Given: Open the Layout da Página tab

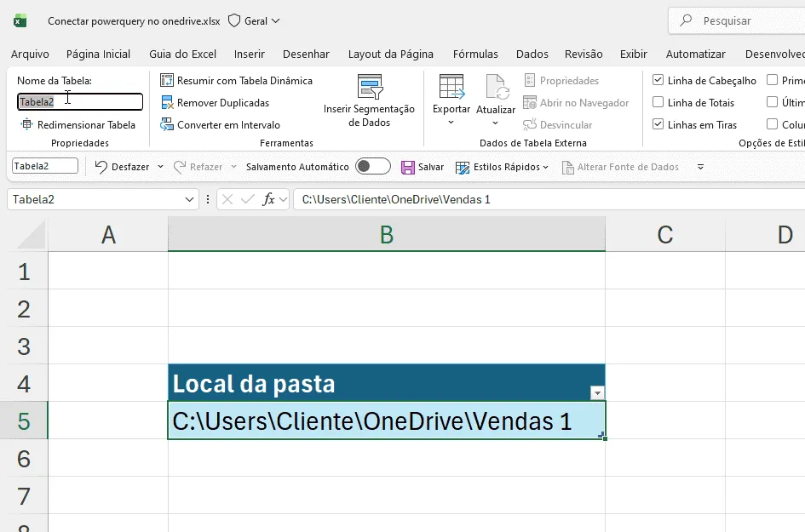Looking at the screenshot, I should [x=391, y=54].
